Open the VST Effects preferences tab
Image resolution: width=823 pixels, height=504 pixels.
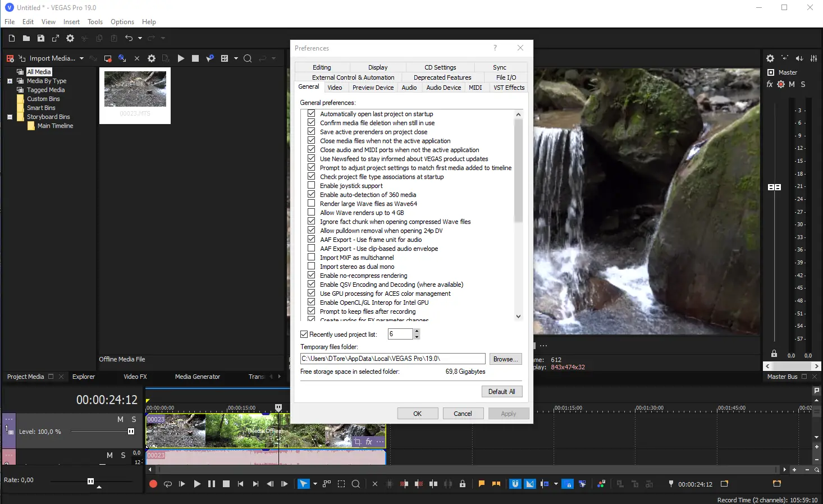(509, 88)
